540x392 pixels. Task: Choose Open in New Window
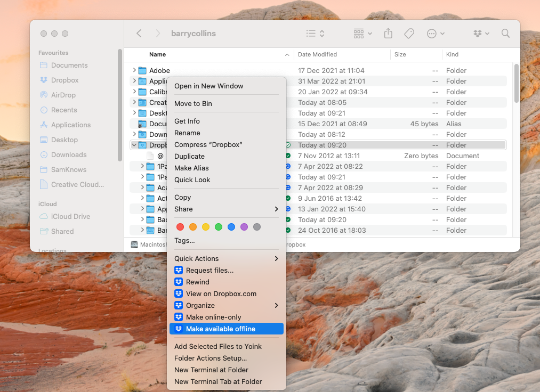click(x=226, y=86)
